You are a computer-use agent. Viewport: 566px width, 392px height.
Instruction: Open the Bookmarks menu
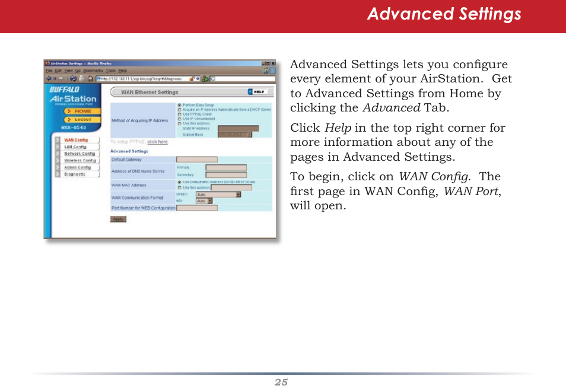[x=93, y=71]
